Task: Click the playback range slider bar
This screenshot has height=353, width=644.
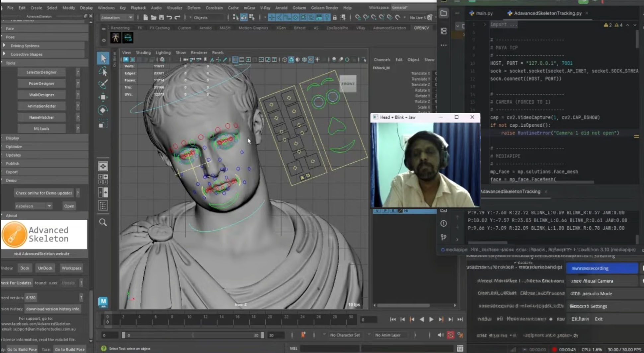Action: (193, 335)
